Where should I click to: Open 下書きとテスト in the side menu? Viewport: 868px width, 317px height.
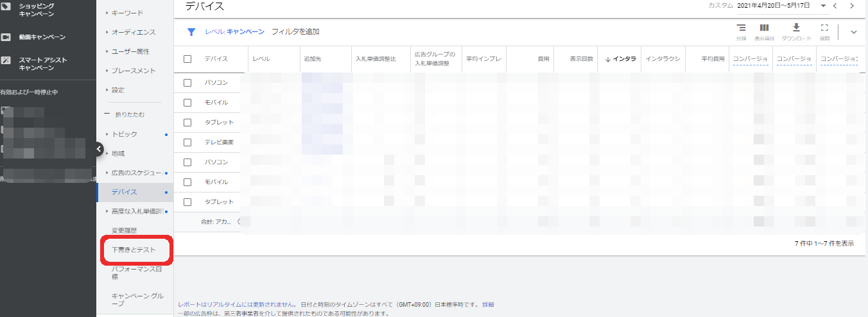coord(134,250)
